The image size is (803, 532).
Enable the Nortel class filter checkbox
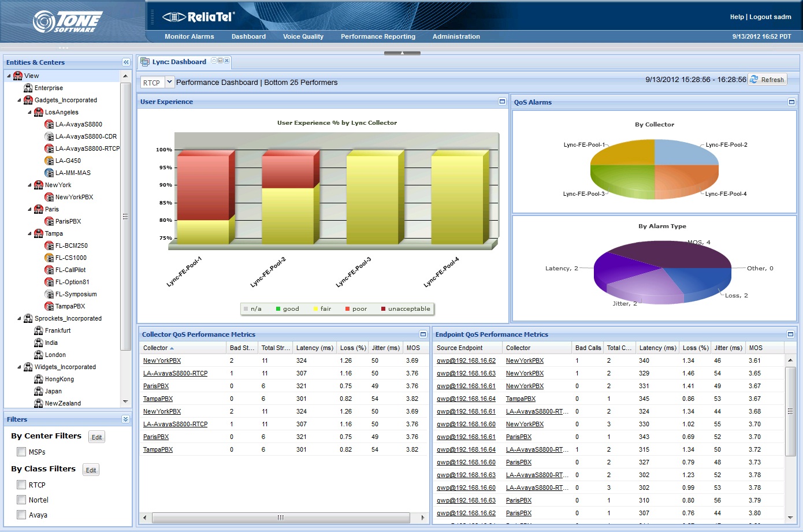click(x=21, y=500)
